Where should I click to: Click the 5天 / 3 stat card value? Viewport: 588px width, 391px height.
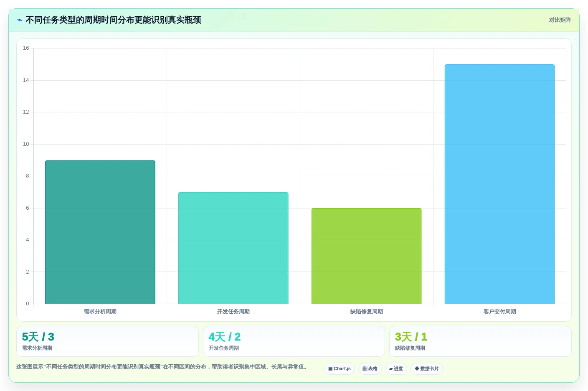(x=38, y=337)
